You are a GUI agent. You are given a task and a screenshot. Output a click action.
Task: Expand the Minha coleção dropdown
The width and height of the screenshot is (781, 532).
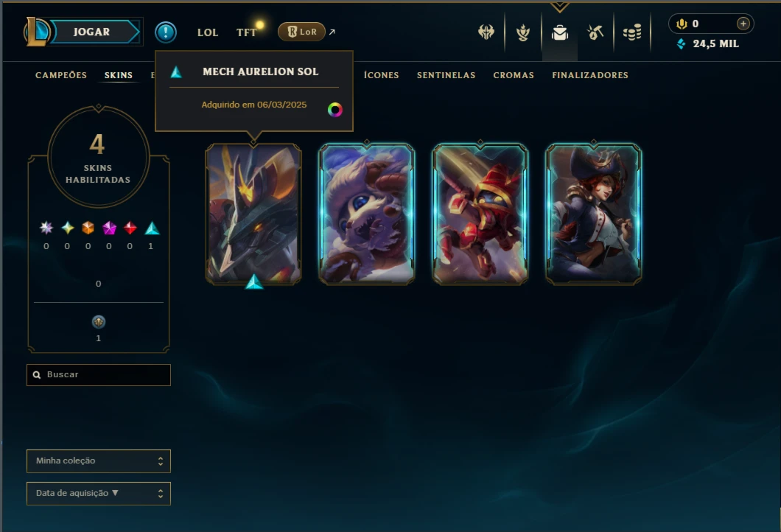point(99,461)
